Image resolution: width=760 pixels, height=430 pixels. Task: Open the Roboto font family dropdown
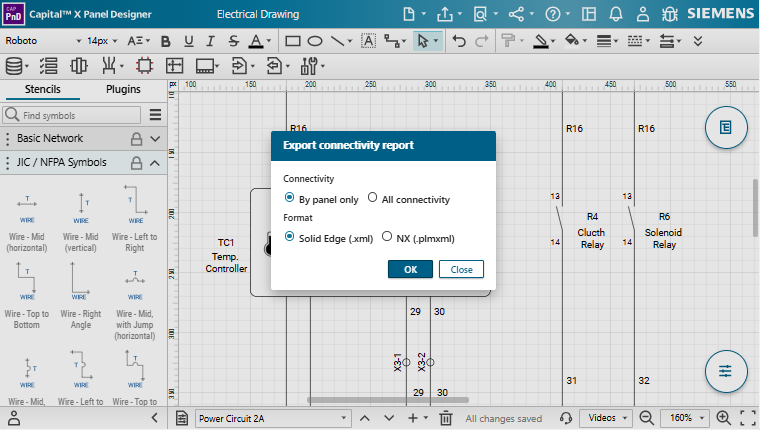click(x=43, y=41)
